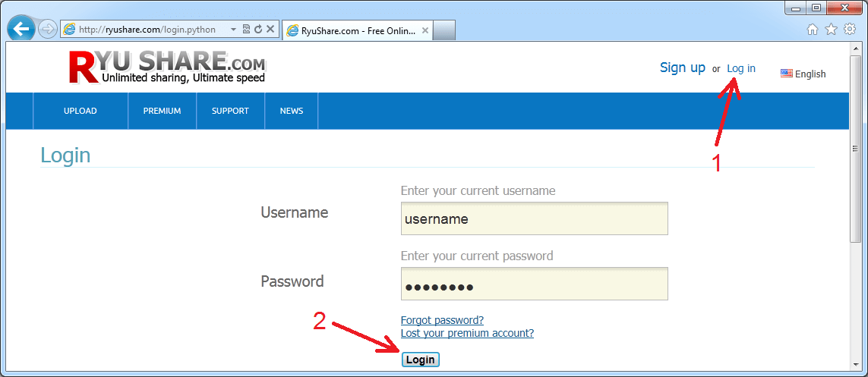Close the RyuShare.com tab
Viewport: 868px width, 377px height.
[x=425, y=31]
